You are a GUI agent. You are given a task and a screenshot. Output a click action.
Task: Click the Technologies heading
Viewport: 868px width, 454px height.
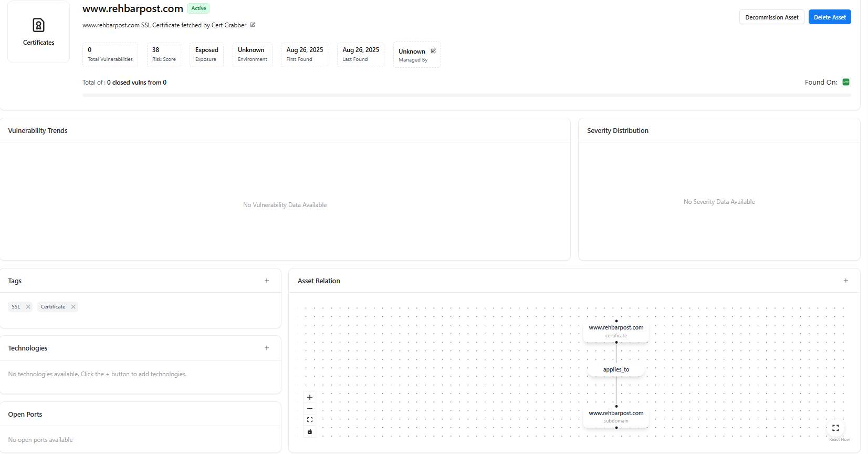[x=28, y=348]
